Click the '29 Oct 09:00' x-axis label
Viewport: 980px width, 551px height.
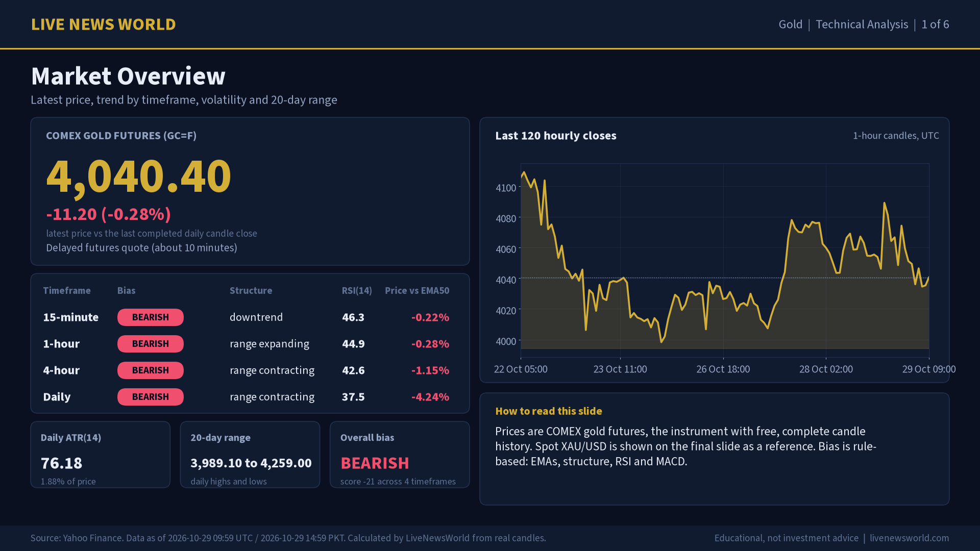pyautogui.click(x=929, y=369)
